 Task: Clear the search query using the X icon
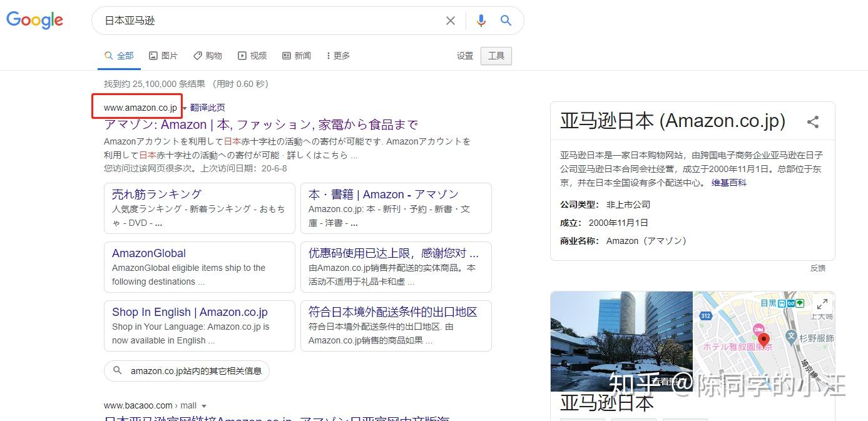450,20
